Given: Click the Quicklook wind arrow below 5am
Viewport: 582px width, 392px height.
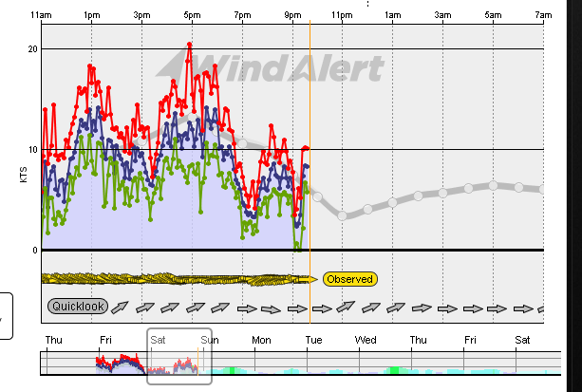Looking at the screenshot, I should click(498, 308).
